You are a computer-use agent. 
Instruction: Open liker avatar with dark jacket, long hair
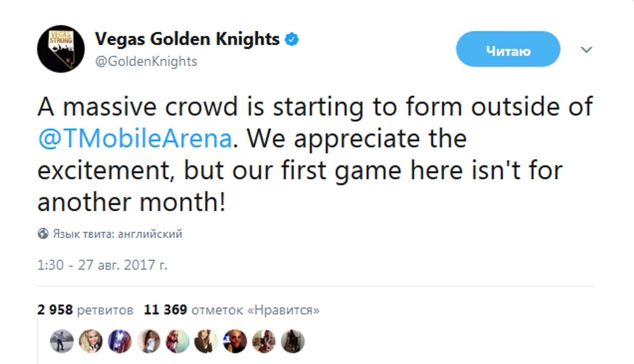click(206, 341)
